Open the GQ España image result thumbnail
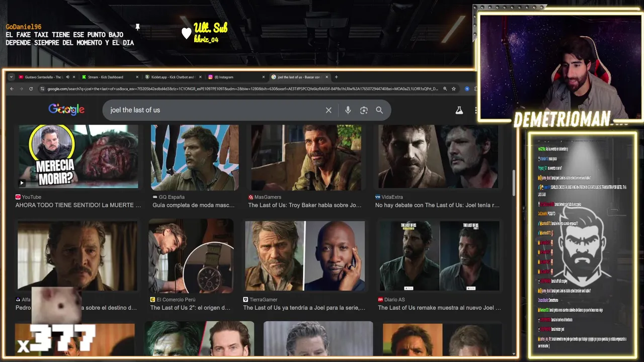 click(195, 157)
